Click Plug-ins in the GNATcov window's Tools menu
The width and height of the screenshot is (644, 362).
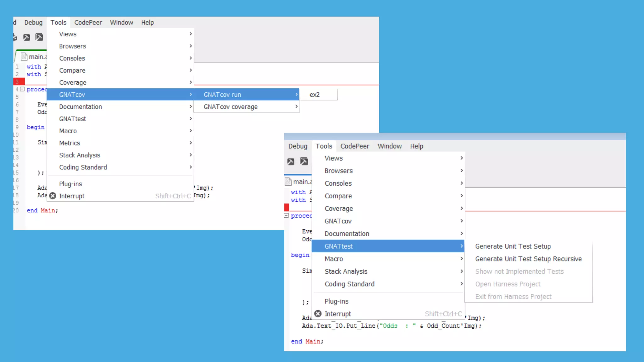click(x=70, y=184)
